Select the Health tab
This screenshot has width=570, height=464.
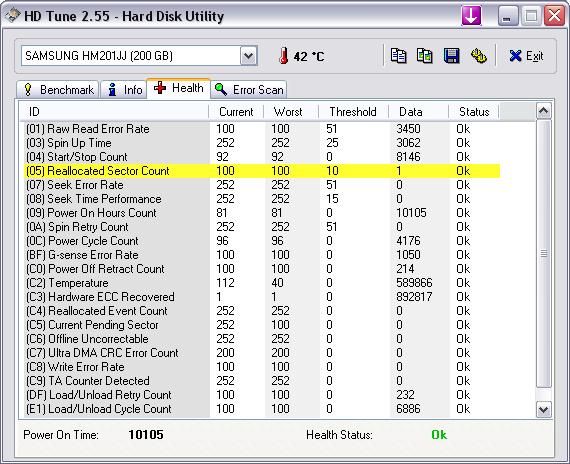point(178,88)
